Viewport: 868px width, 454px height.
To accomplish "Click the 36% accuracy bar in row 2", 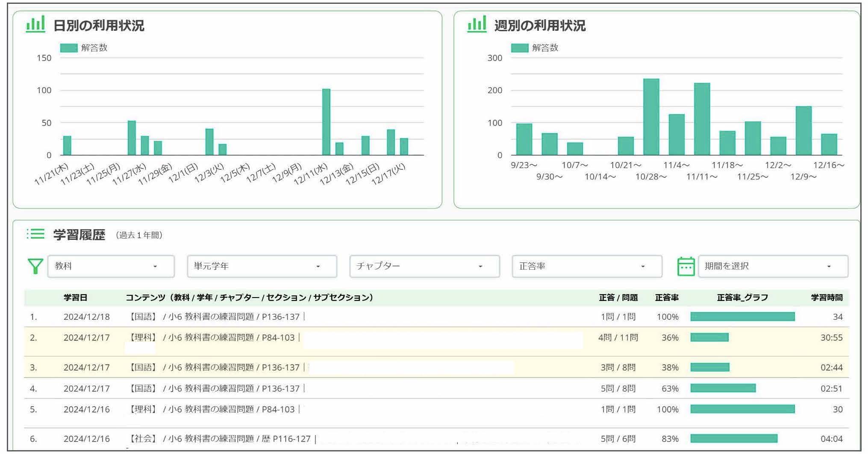I will (x=709, y=337).
